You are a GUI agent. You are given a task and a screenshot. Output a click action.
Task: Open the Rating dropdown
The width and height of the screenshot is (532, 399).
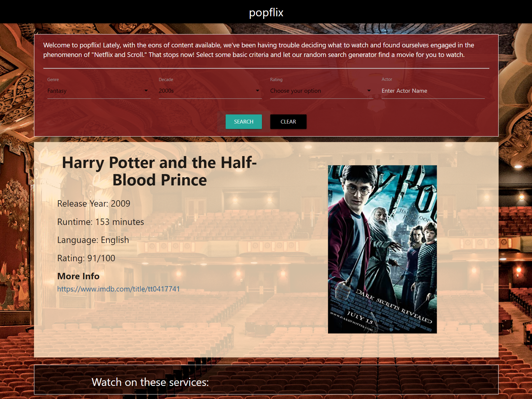pyautogui.click(x=322, y=91)
